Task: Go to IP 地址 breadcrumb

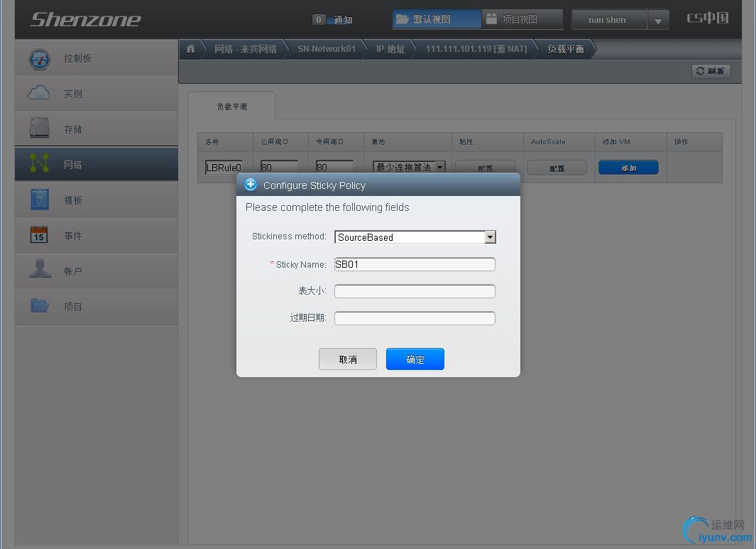Action: click(390, 49)
